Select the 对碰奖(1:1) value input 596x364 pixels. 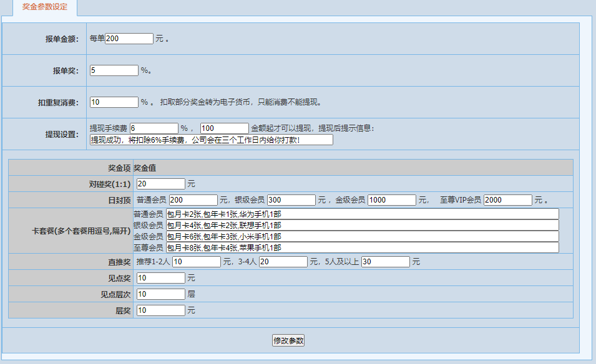coord(161,184)
